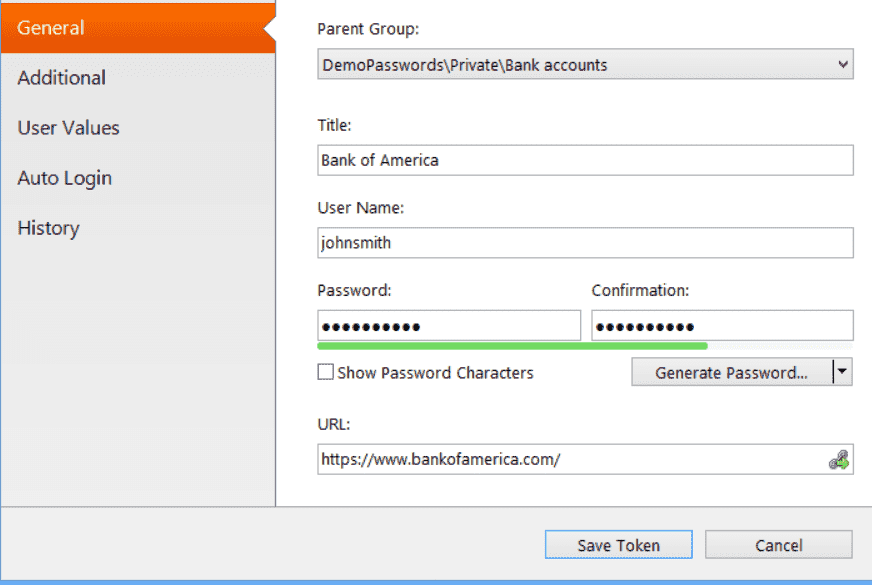Open Generate Password dropdown arrow
The width and height of the screenshot is (872, 585).
click(843, 371)
